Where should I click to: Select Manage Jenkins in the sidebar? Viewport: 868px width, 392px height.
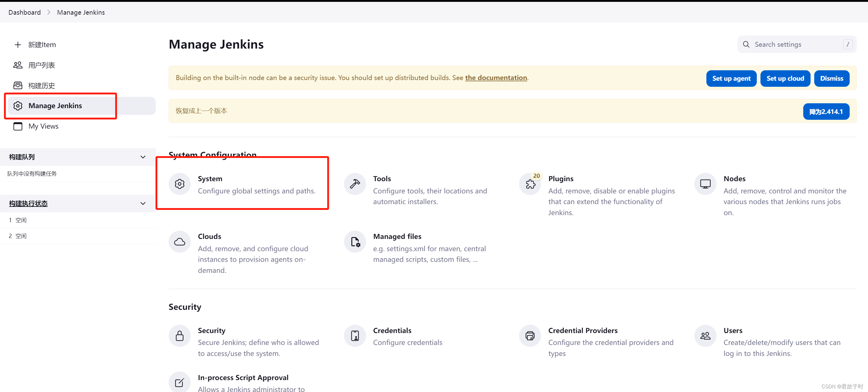click(82, 106)
